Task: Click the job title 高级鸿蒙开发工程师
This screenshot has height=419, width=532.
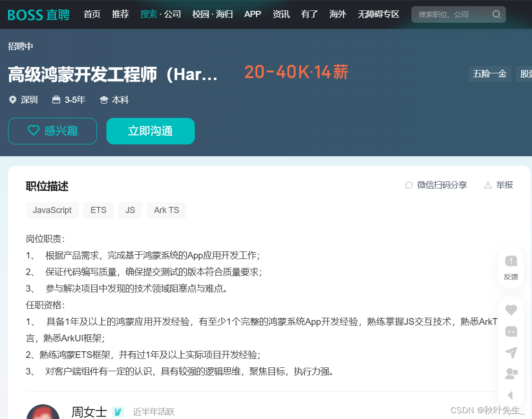Action: (113, 74)
